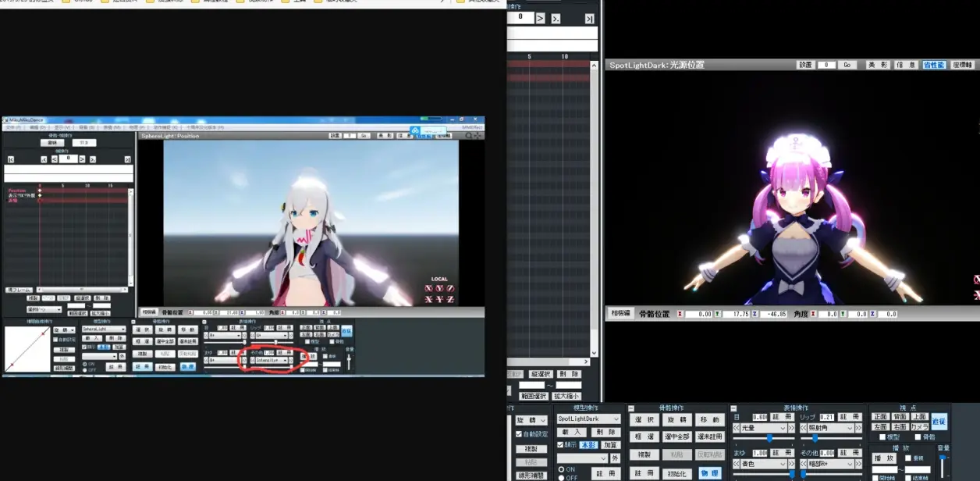980x481 pixels.
Task: Open SphereLight model dropdown in small window
Action: pos(104,329)
